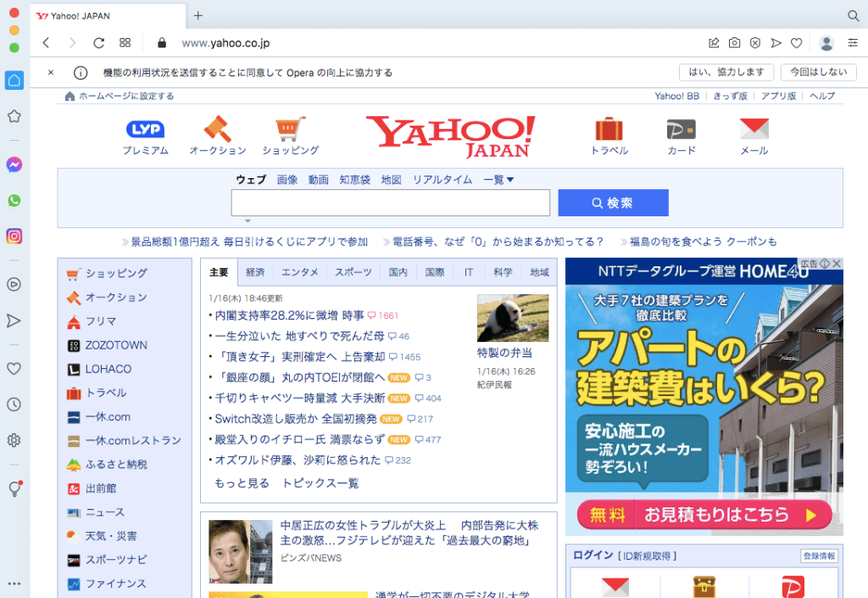
Task: Open a new tab with plus button
Action: tap(198, 15)
